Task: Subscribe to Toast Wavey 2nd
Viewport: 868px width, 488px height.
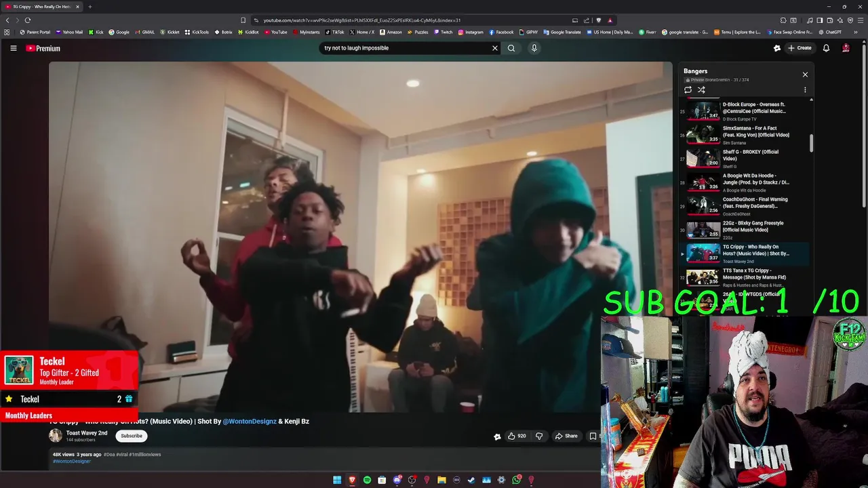Action: pos(132,436)
